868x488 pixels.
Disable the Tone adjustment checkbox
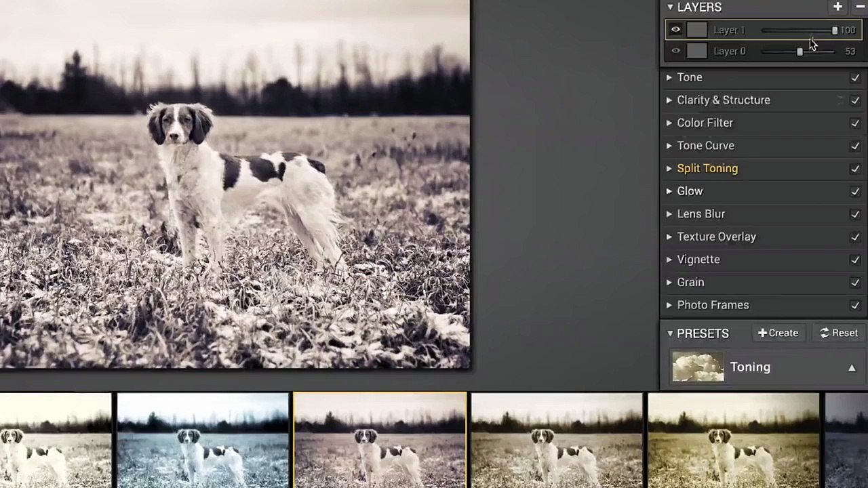(855, 78)
